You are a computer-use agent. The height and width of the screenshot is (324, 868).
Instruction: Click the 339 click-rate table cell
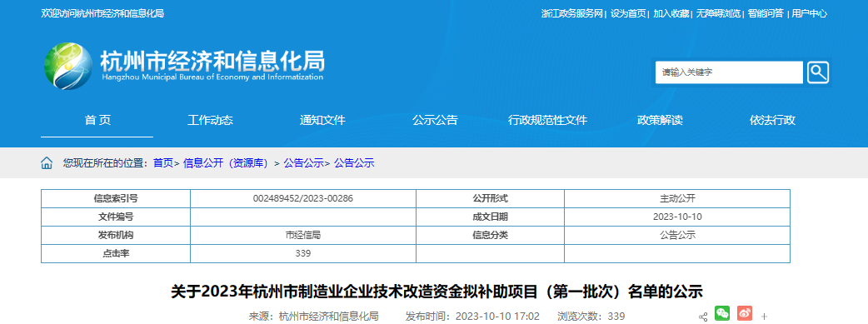click(303, 254)
